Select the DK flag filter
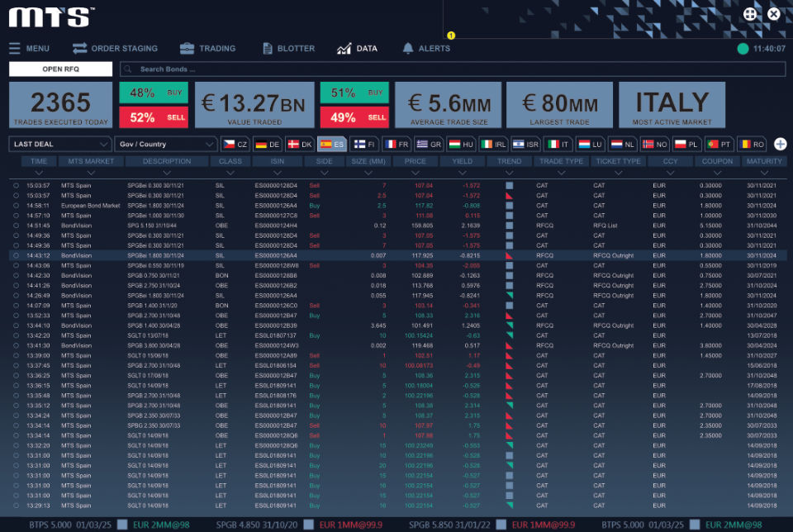Viewport: 793px width, 532px height. [x=299, y=144]
